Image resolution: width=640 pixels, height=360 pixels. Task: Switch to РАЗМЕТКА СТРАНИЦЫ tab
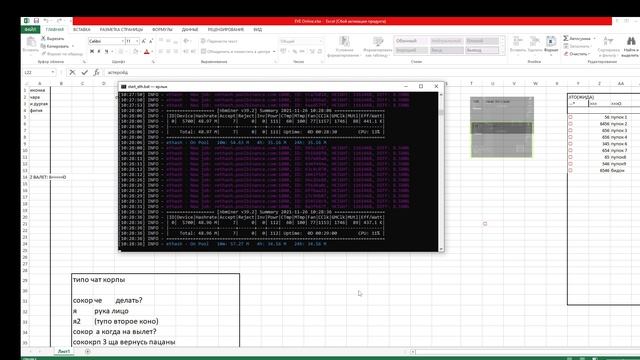tap(121, 29)
